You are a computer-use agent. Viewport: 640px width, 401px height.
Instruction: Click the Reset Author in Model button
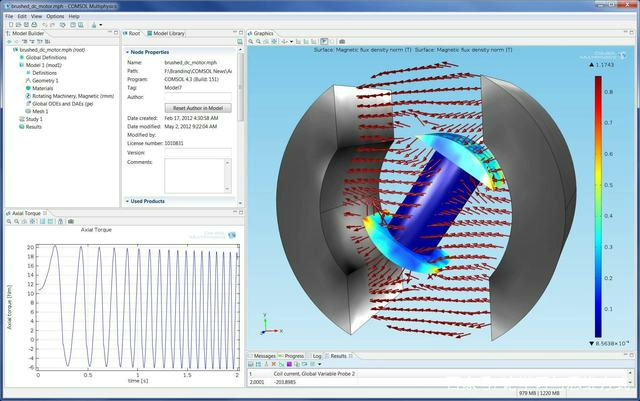198,108
